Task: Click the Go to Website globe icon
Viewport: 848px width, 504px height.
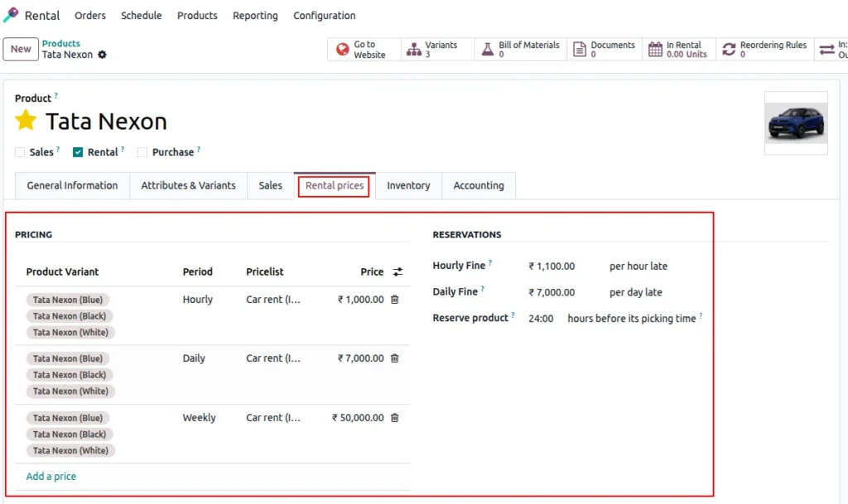Action: click(342, 50)
